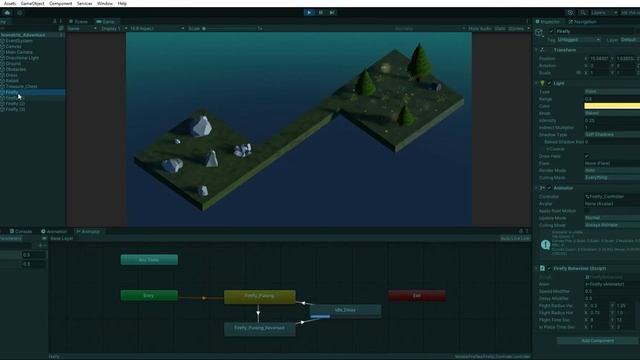Open the Update Mode Normal dropdown
The height and width of the screenshot is (360, 640).
click(612, 218)
